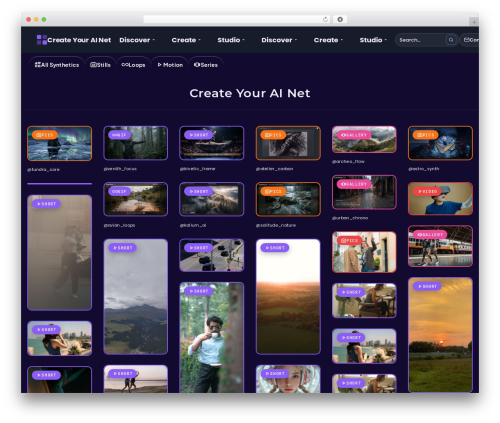
Task: Open the @kinetic_frame profile link
Action: pyautogui.click(x=197, y=169)
